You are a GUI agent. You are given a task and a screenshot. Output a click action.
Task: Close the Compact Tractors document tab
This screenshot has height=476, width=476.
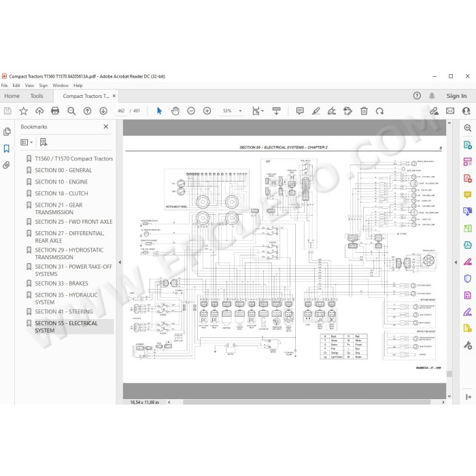114,96
